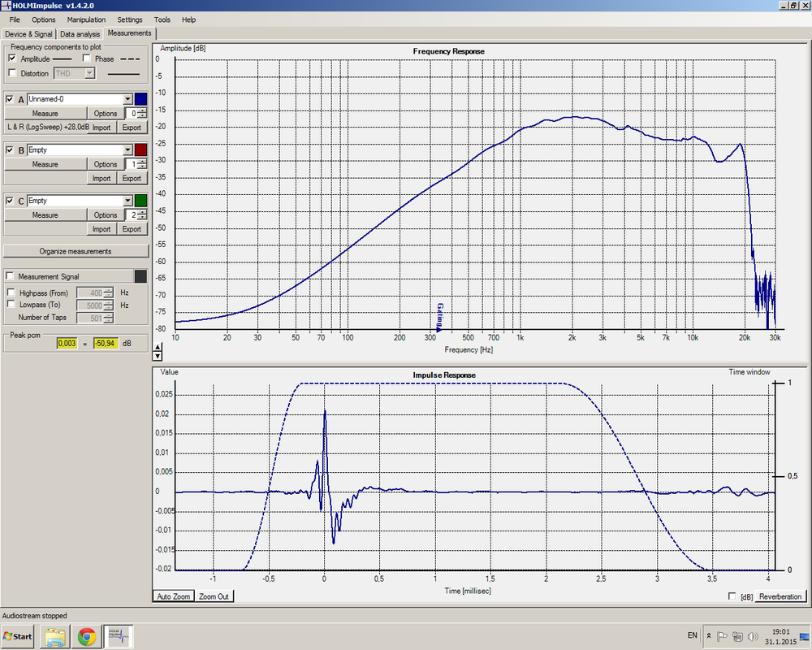Click the Peak pcm value field 0,003
The image size is (812, 650).
pyautogui.click(x=67, y=343)
